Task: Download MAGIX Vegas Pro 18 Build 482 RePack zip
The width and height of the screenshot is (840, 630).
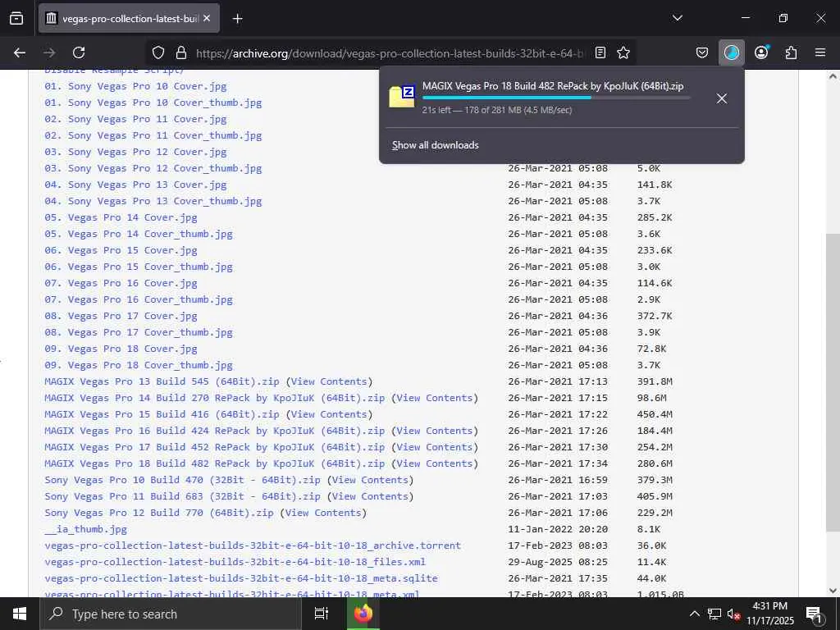Action: (214, 464)
